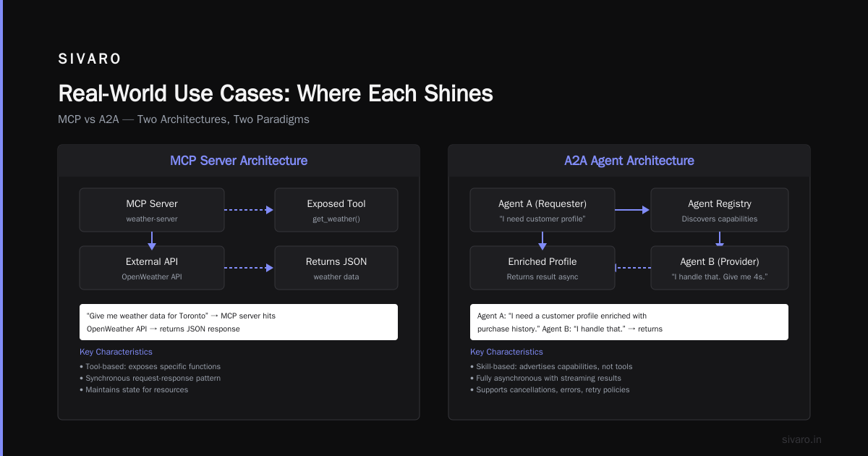
Task: Click the Exposed Tool get_weather() box
Action: coord(336,210)
